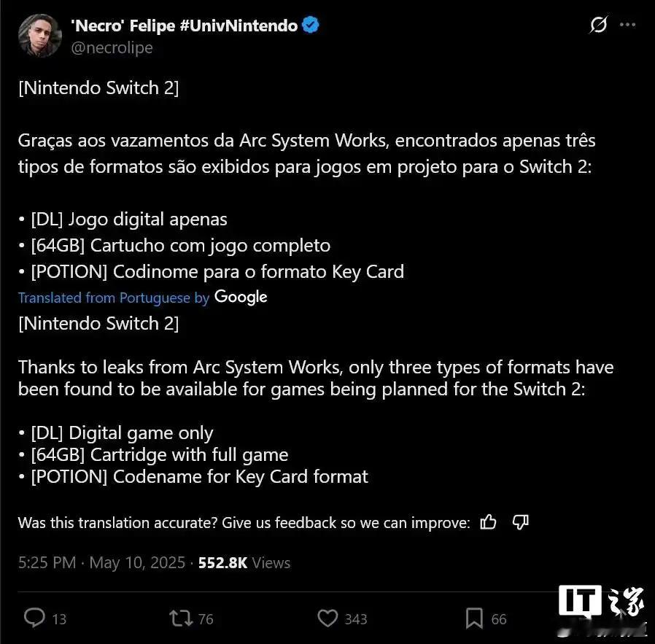Click the Google logo text
Screen dimensions: 655x644
[241, 297]
